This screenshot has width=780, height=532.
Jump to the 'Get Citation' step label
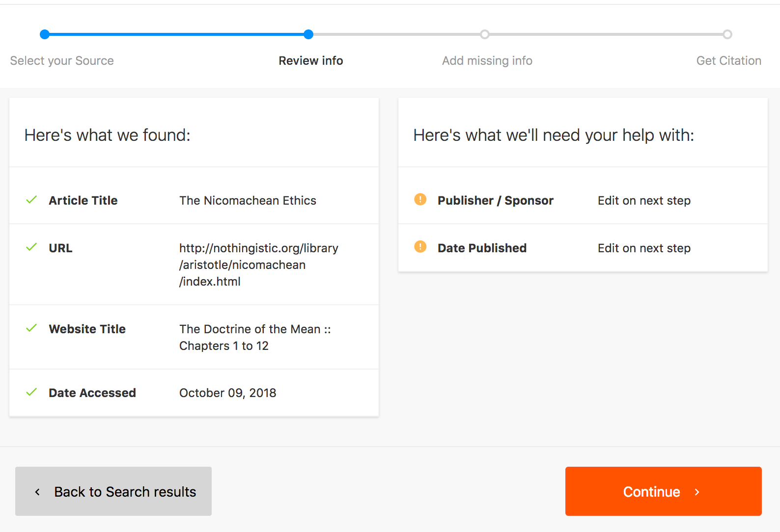click(x=728, y=61)
